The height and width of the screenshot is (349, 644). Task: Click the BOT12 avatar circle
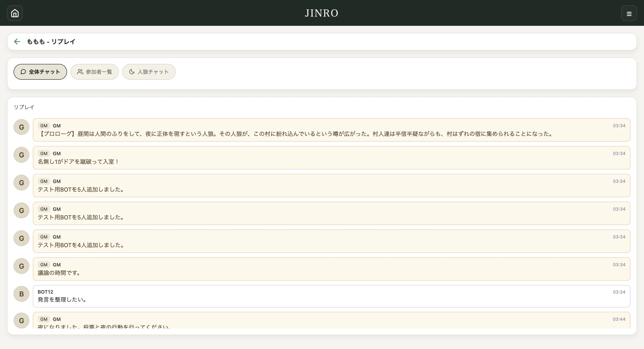pos(21,294)
